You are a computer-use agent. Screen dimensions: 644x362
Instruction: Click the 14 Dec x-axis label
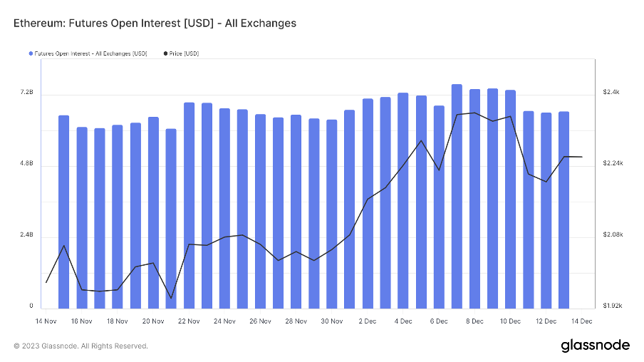tap(582, 321)
